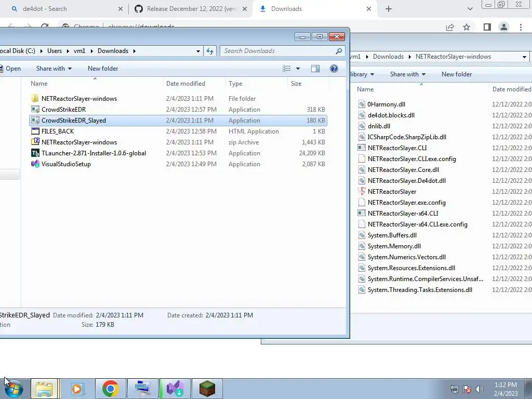The width and height of the screenshot is (532, 399).
Task: Expand the arrow after vm1 in breadcrumb
Action: [x=91, y=51]
